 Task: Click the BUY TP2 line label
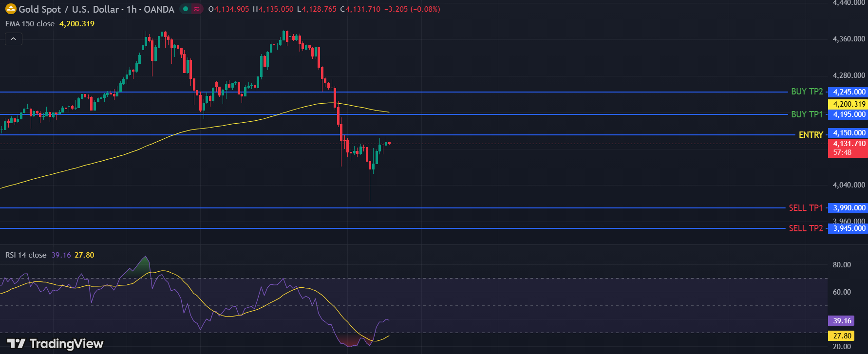pyautogui.click(x=807, y=92)
